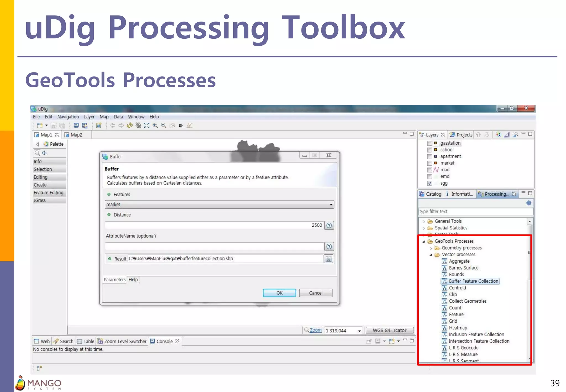Toggle the school layer checkbox
Image resolution: width=566 pixels, height=392 pixels.
pos(429,150)
